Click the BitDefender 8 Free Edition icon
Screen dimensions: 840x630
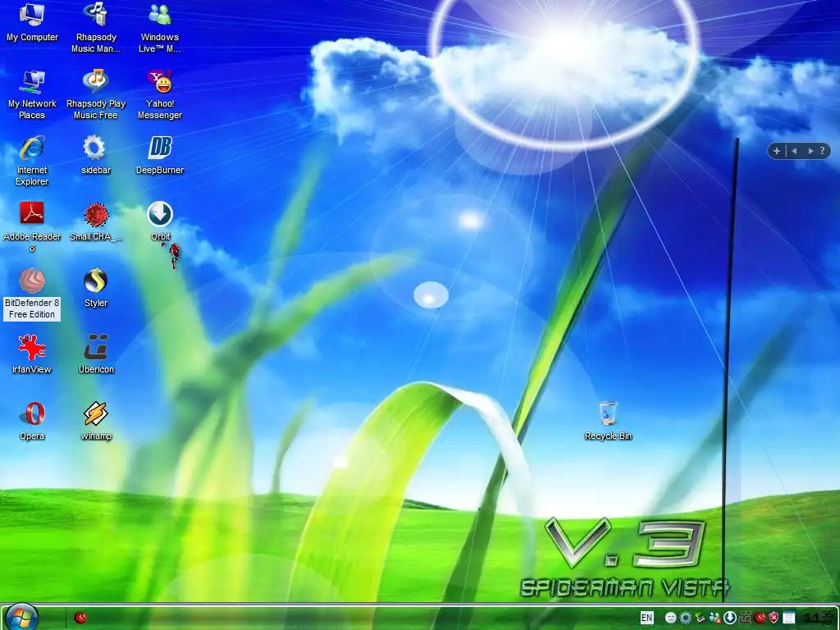32,294
